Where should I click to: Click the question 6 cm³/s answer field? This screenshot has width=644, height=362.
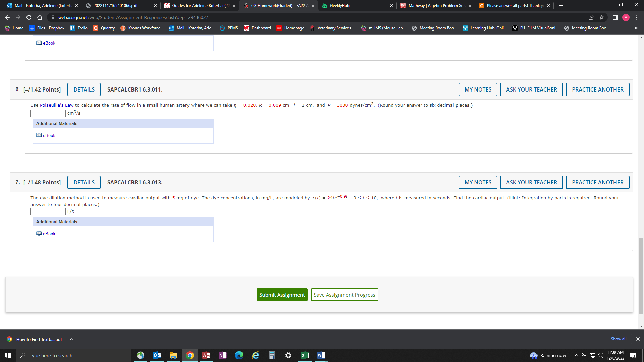[48, 113]
